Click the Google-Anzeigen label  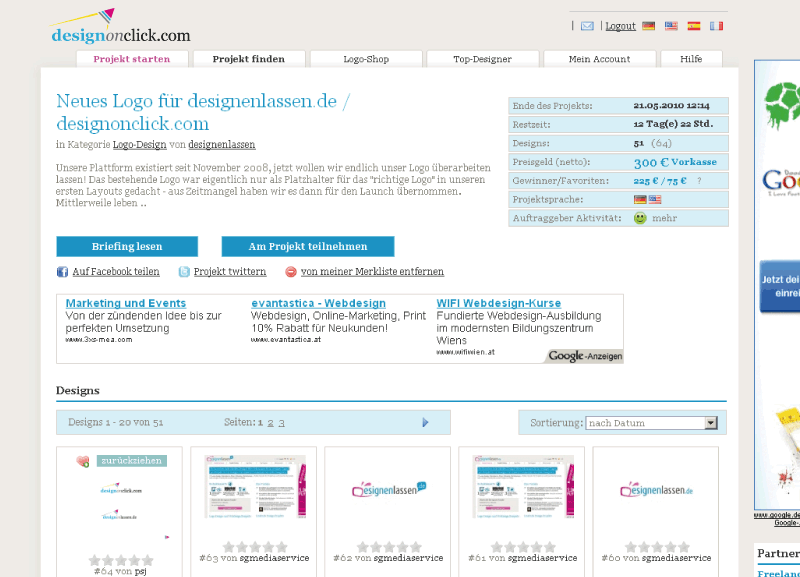tap(585, 356)
